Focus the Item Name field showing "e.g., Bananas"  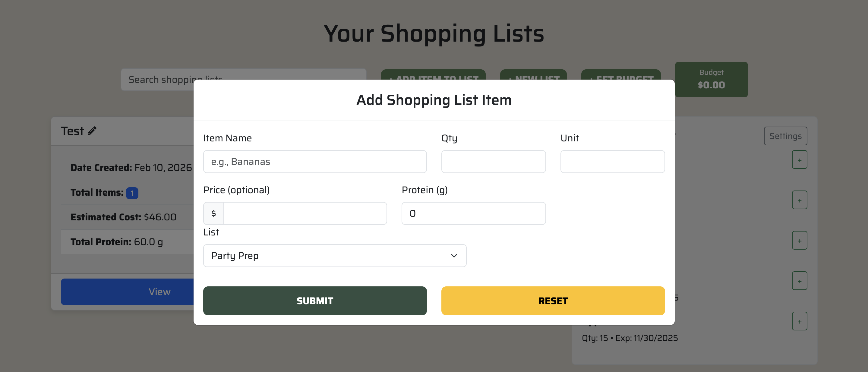[x=315, y=161]
